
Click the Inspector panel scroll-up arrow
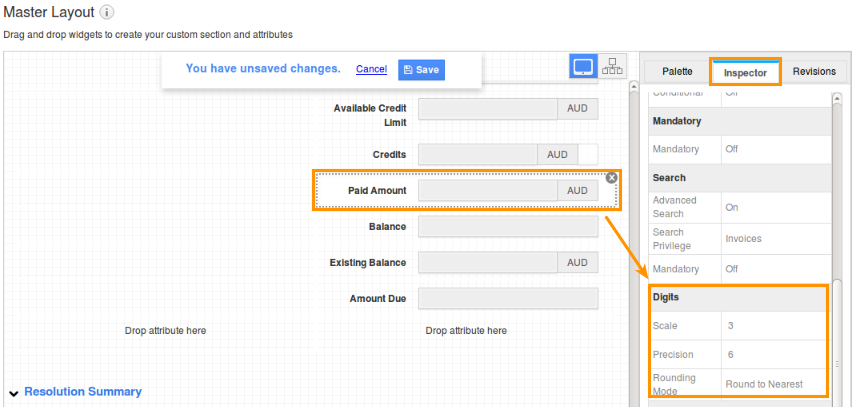pyautogui.click(x=838, y=98)
